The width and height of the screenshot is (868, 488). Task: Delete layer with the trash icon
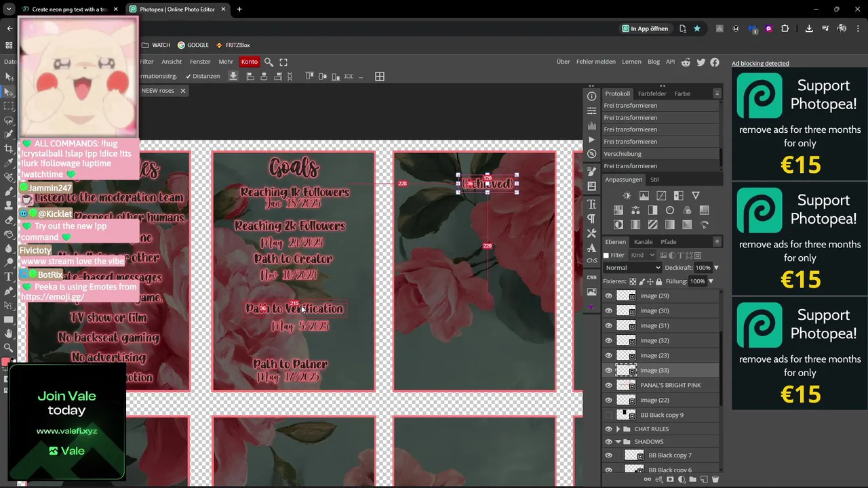tap(715, 480)
